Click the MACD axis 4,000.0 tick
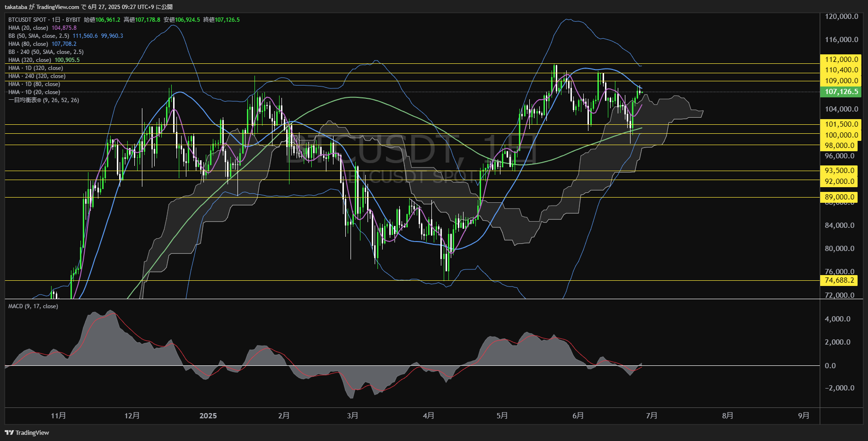 click(x=838, y=319)
